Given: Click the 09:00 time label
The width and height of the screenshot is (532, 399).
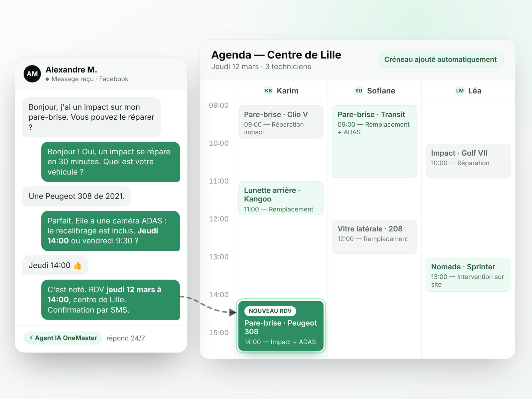Looking at the screenshot, I should (219, 105).
